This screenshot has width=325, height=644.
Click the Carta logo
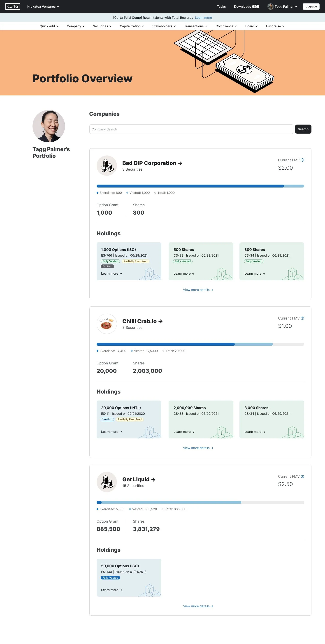tap(13, 7)
